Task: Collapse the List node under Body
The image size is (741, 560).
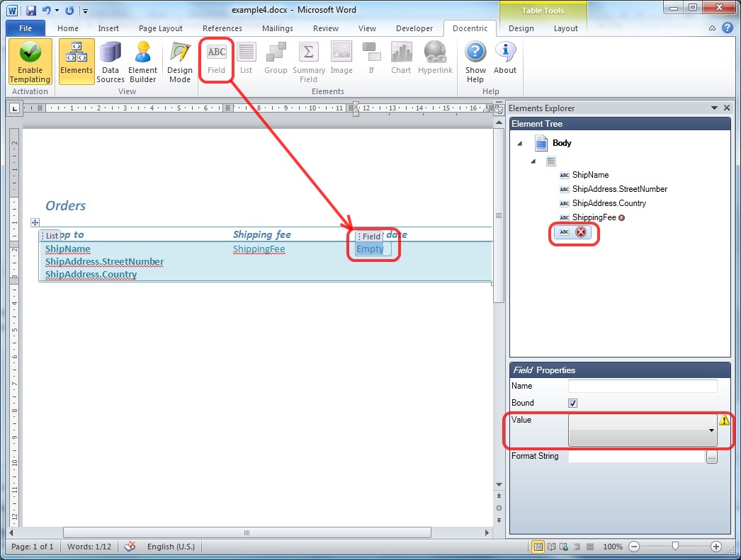Action: (533, 161)
